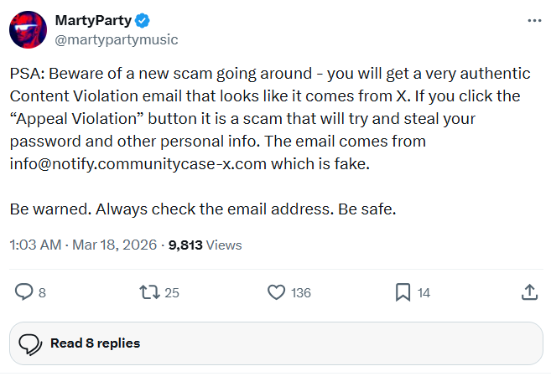551x392 pixels.
Task: Click the 9,813 Views count
Action: (205, 245)
